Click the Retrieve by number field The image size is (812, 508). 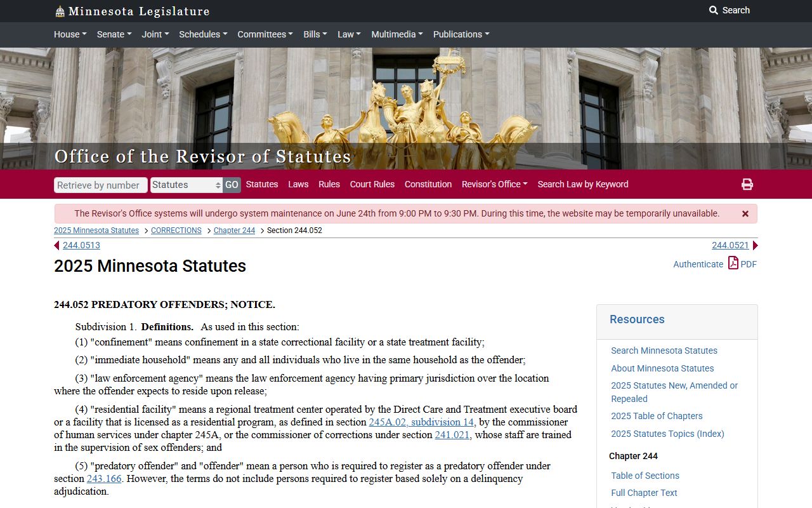pos(101,185)
